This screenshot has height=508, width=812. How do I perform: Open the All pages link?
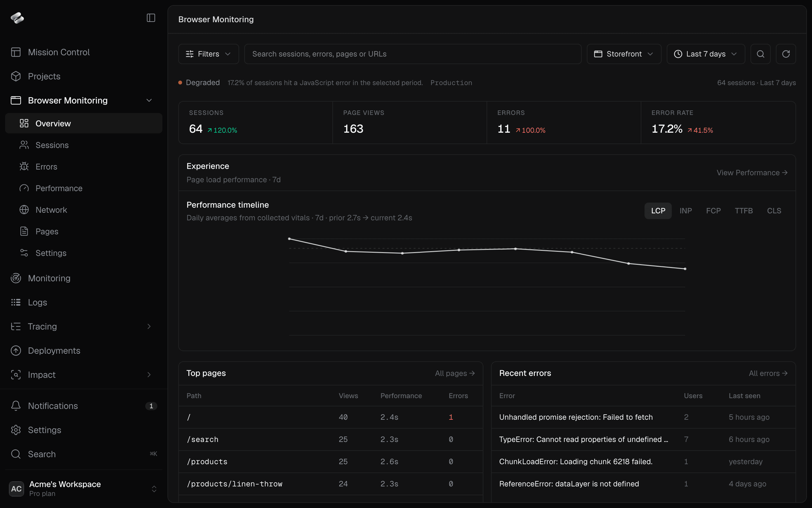click(x=455, y=373)
